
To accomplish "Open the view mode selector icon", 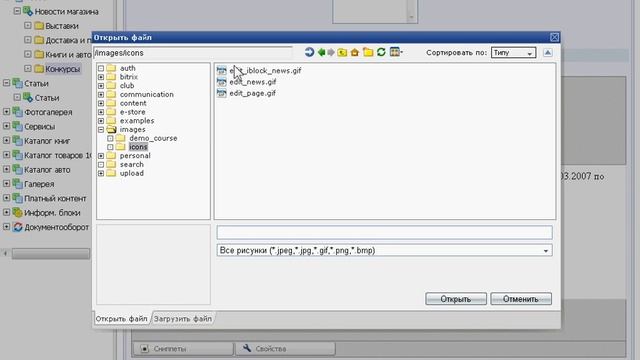I will 396,52.
